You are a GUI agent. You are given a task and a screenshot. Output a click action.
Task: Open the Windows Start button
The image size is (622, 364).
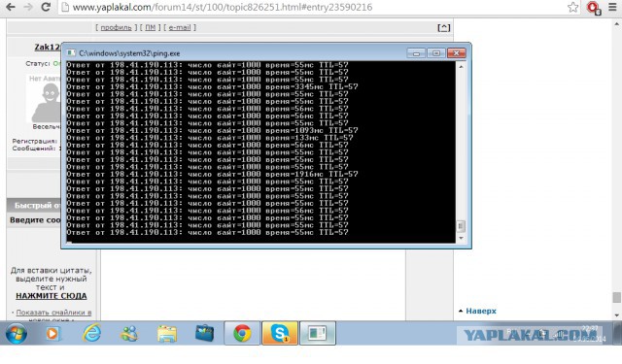(x=17, y=334)
